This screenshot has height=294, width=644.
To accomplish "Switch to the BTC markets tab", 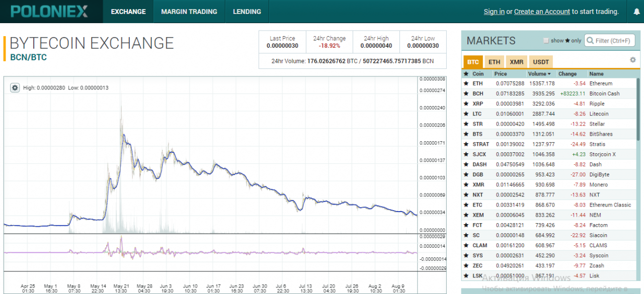I will tap(473, 62).
